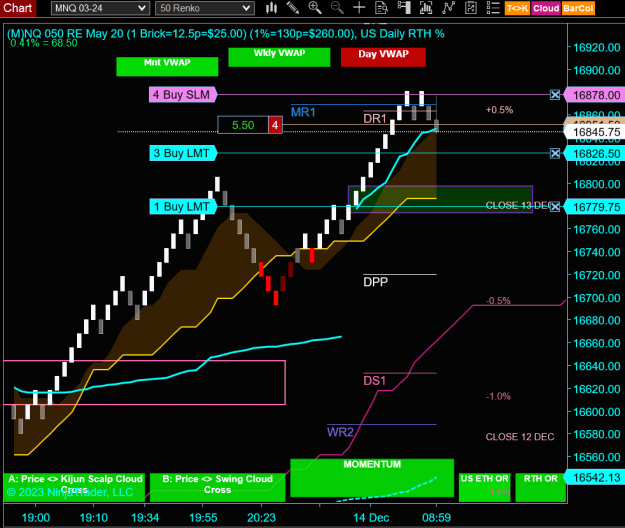Open the 50 Renko interval dropdown
Screen dimensions: 625x528
pyautogui.click(x=204, y=8)
